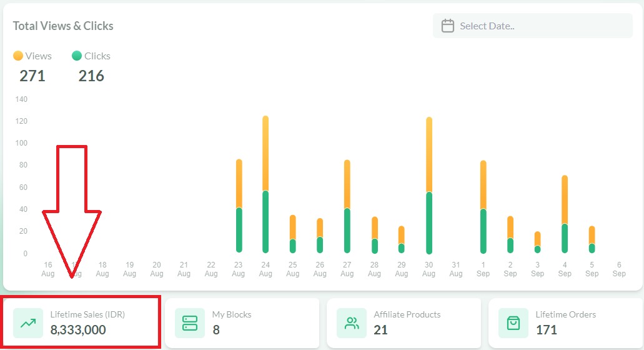The height and width of the screenshot is (350, 644).
Task: Click the Lifetime Sales trending-up icon
Action: (28, 323)
